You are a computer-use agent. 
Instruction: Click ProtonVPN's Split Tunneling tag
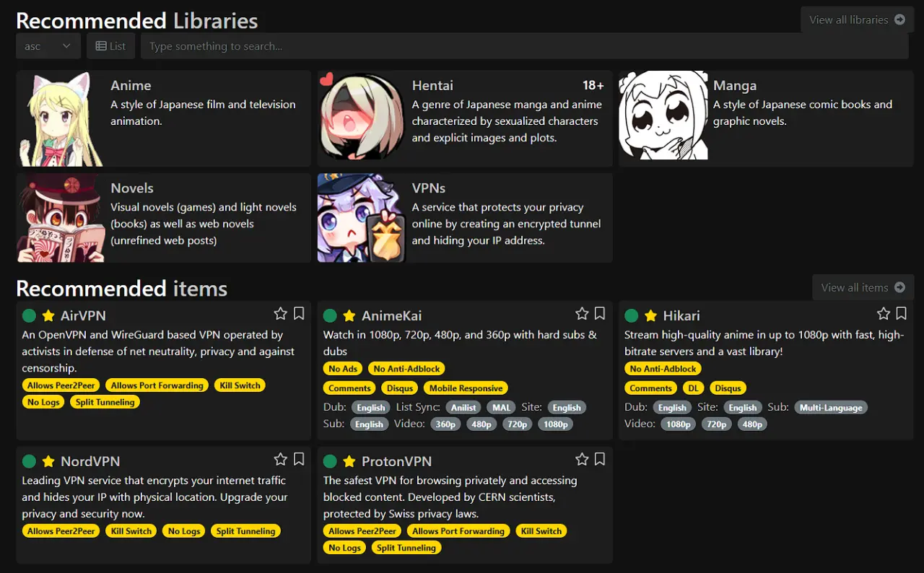(x=406, y=548)
